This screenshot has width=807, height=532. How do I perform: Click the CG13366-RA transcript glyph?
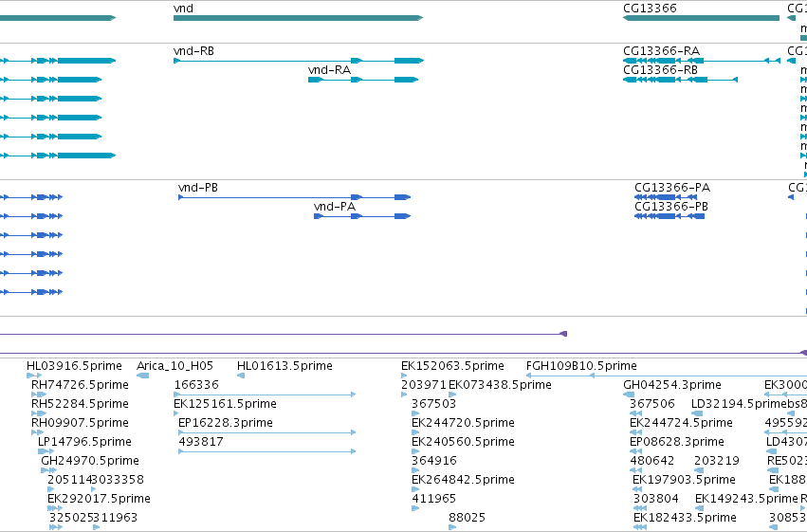(x=702, y=61)
